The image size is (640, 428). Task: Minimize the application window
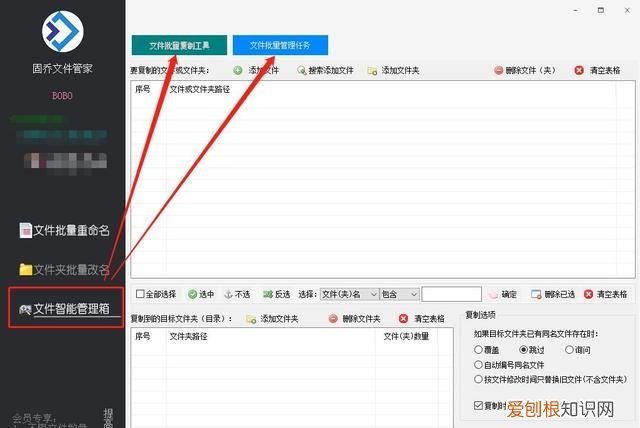pyautogui.click(x=576, y=11)
